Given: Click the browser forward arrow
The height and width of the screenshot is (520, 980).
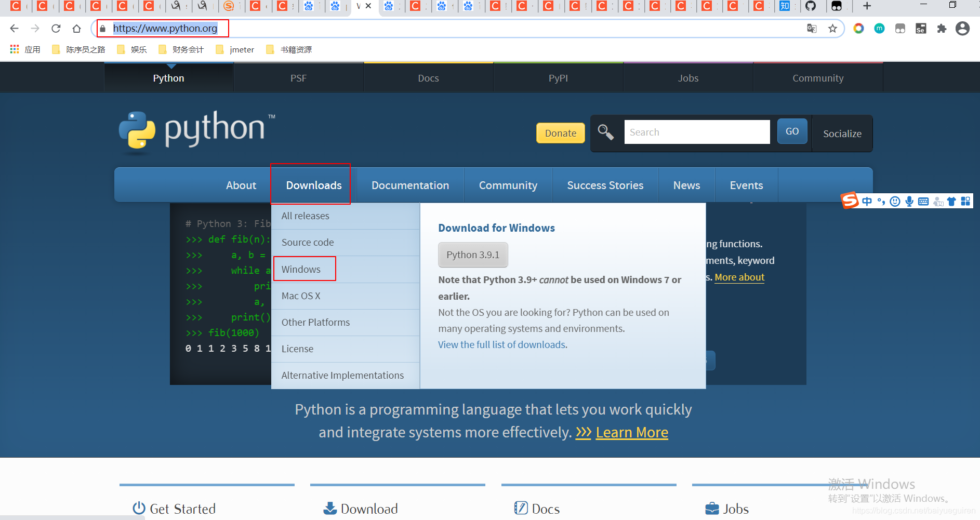Looking at the screenshot, I should point(35,29).
